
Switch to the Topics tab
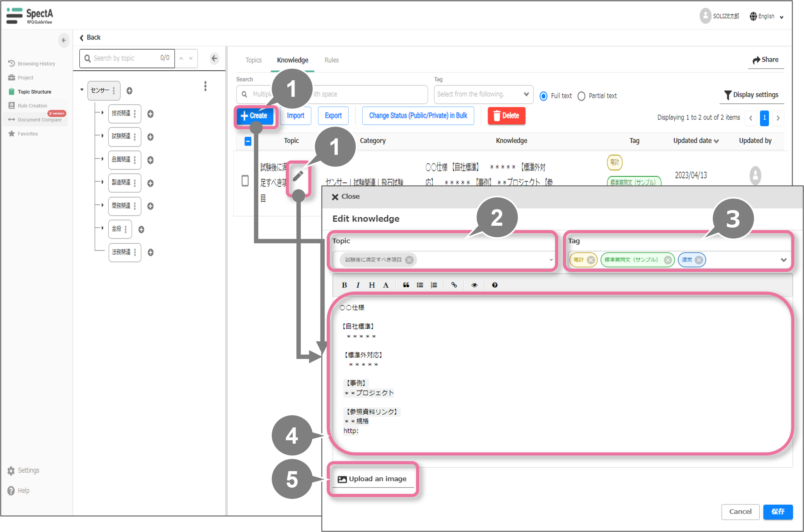pyautogui.click(x=254, y=60)
